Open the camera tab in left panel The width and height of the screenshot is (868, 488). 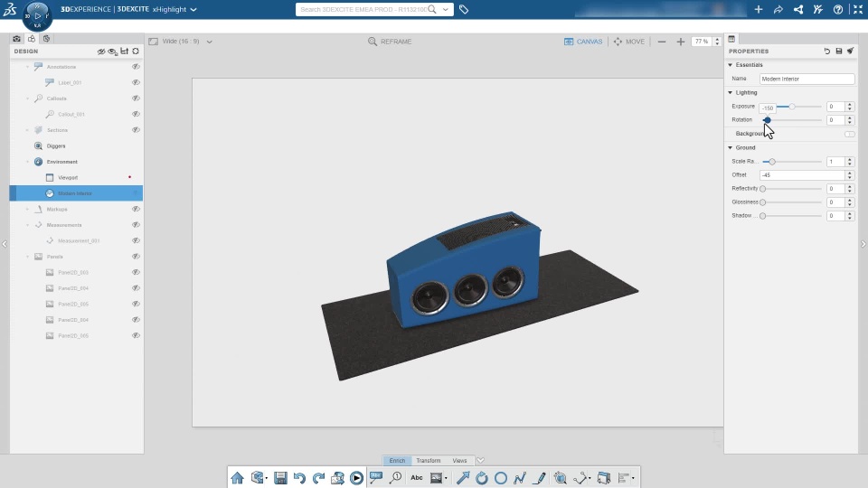point(16,39)
